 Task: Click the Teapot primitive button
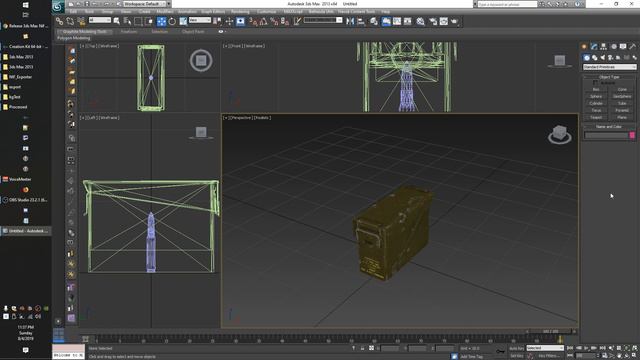pyautogui.click(x=596, y=117)
